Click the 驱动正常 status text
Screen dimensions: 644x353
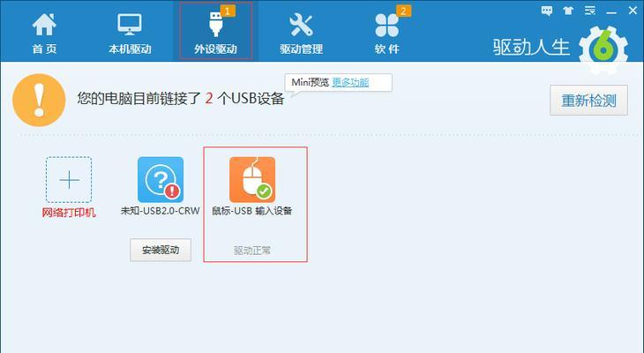point(252,251)
